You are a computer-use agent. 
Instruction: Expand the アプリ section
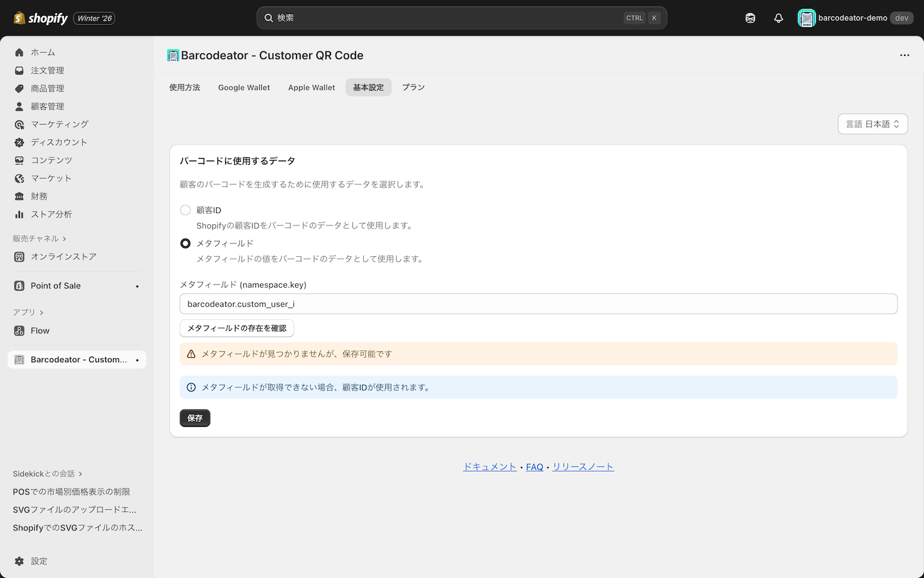[x=27, y=312]
